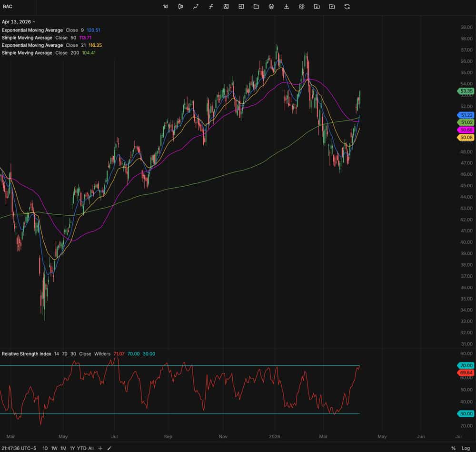
Task: Set range to YTD
Action: click(x=81, y=448)
